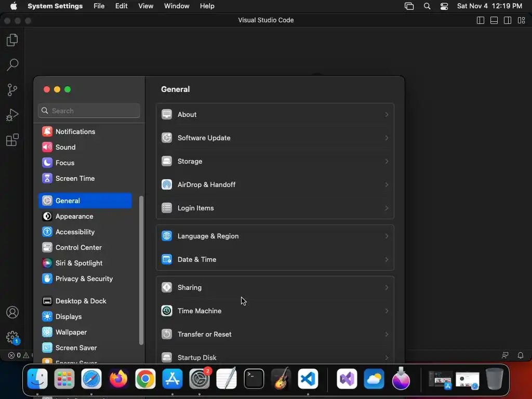Open GarageBand from the Dock
The width and height of the screenshot is (532, 399).
[x=281, y=379]
